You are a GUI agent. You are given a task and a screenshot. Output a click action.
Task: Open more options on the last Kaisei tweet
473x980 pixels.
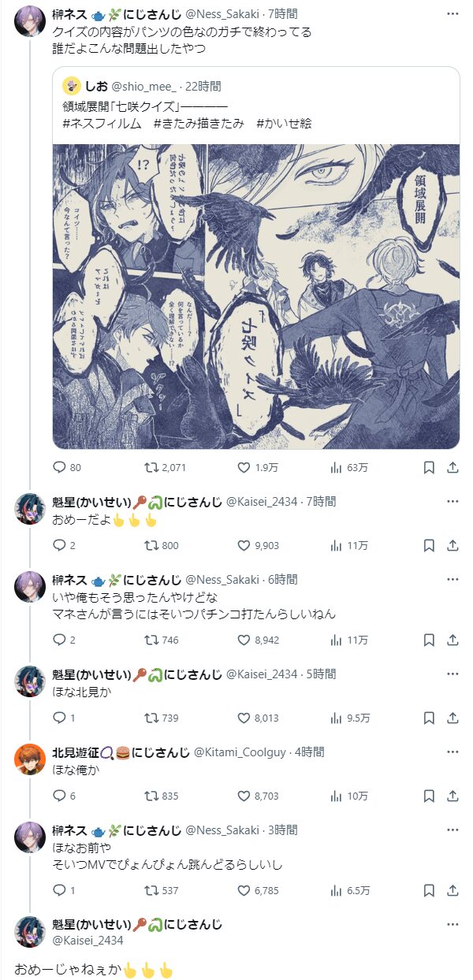pyautogui.click(x=453, y=925)
